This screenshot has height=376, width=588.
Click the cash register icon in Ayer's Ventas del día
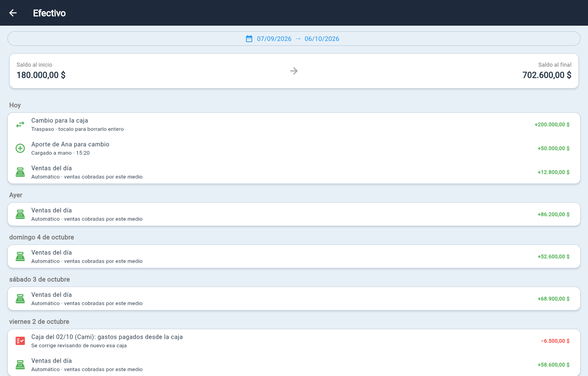pyautogui.click(x=20, y=215)
